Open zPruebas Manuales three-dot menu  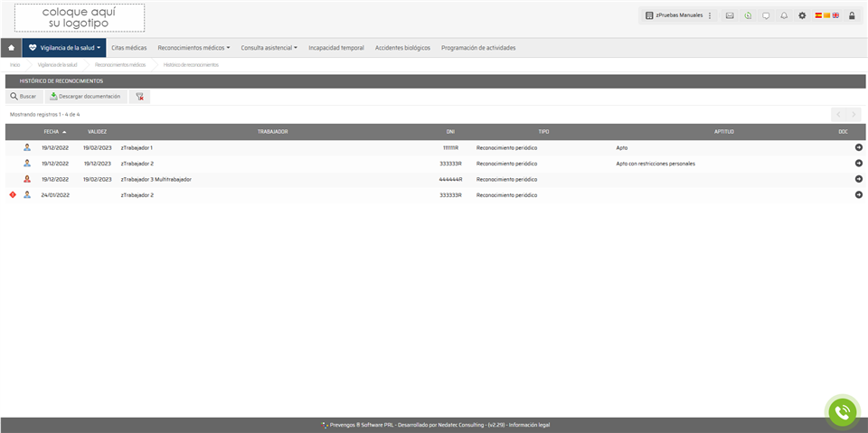pyautogui.click(x=710, y=15)
